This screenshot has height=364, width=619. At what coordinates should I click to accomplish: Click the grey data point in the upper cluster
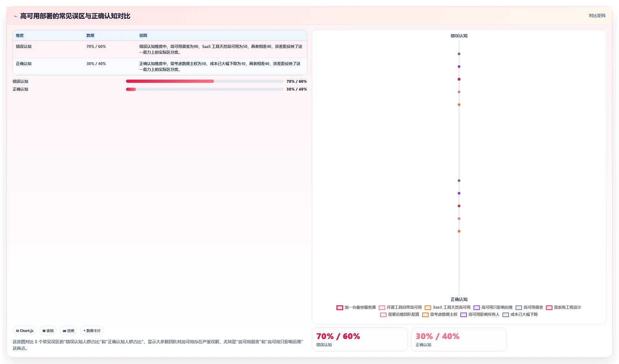pyautogui.click(x=459, y=54)
